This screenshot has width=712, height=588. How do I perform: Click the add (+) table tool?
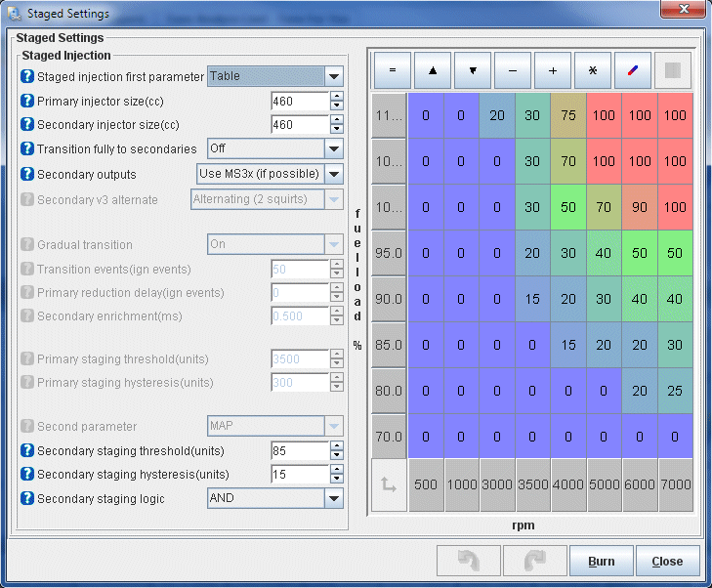point(553,70)
